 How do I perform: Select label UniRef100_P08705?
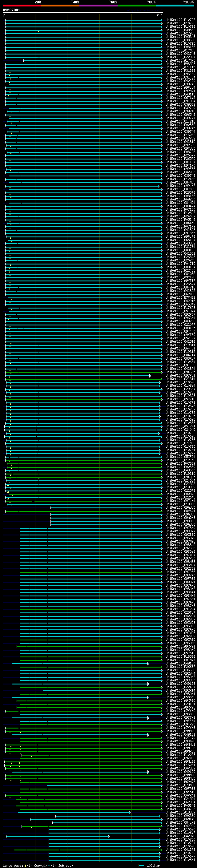click(x=180, y=152)
